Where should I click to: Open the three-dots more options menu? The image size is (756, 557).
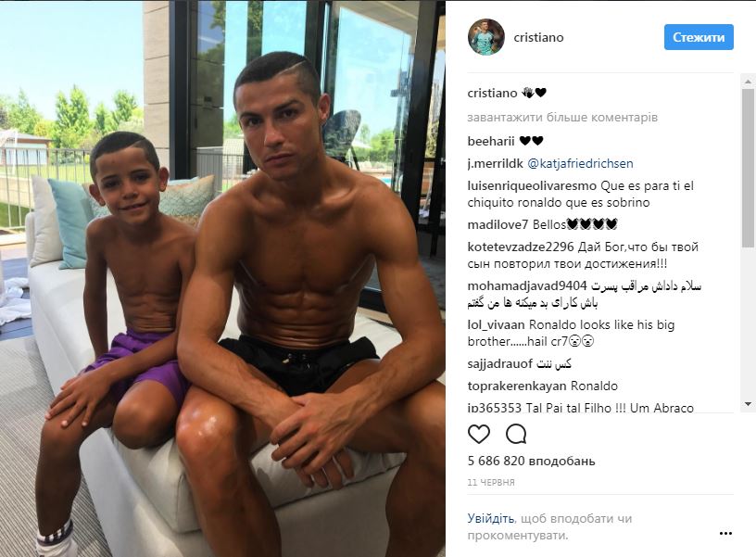pyautogui.click(x=725, y=533)
